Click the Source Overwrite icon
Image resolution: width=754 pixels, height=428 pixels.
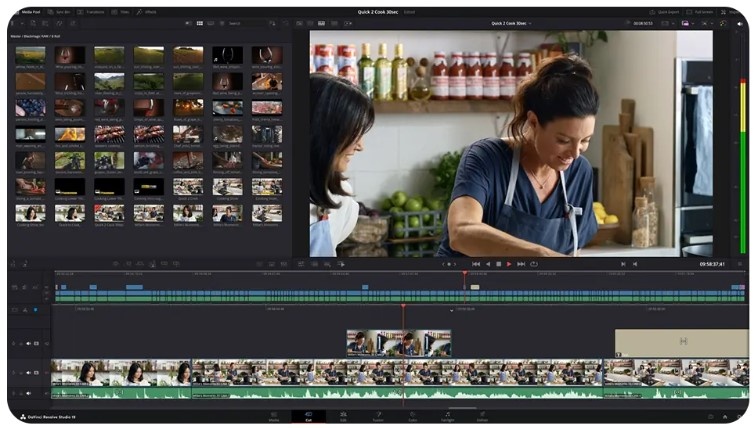coord(176,264)
